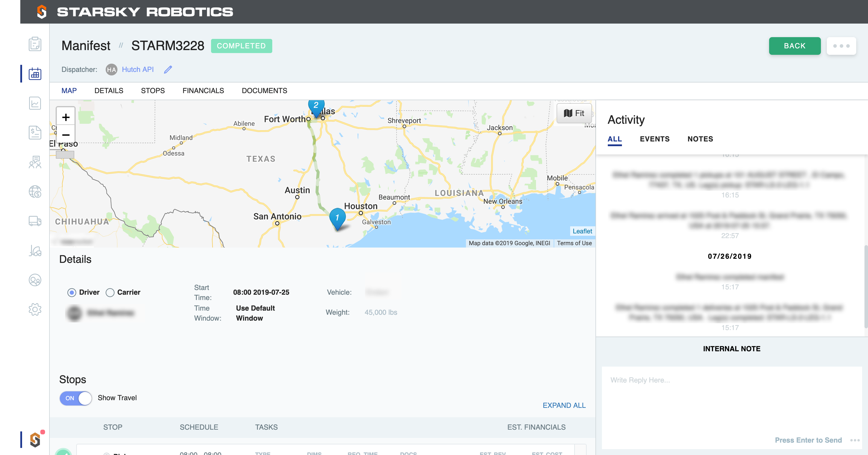Switch to the FINANCIALS tab
The height and width of the screenshot is (455, 868).
[x=203, y=91]
